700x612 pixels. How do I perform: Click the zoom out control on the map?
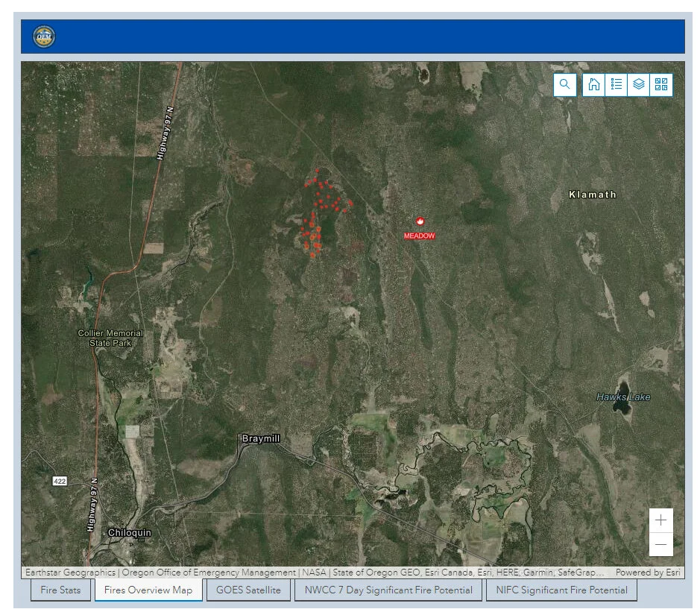click(x=660, y=544)
